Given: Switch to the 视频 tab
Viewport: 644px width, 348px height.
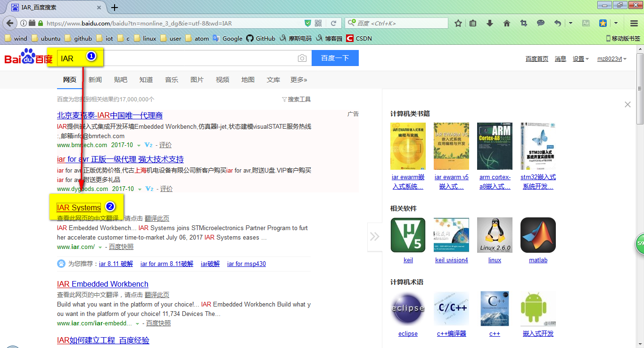Looking at the screenshot, I should (x=223, y=80).
